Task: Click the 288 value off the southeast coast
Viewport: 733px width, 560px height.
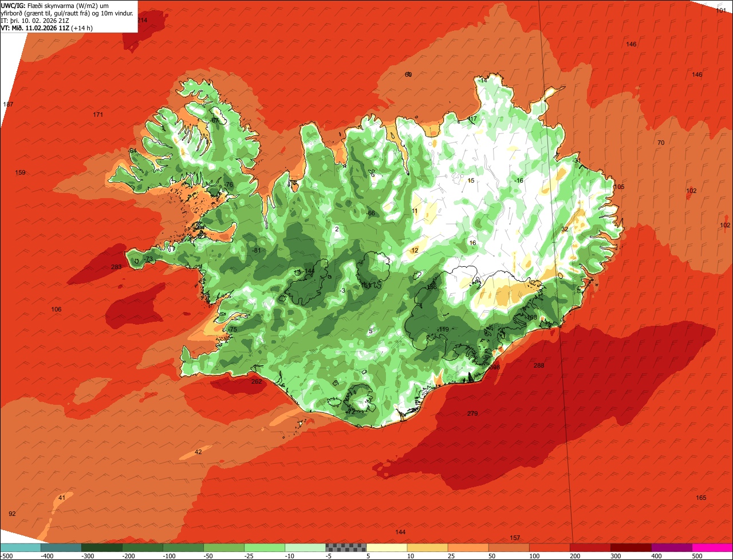Action: (539, 365)
